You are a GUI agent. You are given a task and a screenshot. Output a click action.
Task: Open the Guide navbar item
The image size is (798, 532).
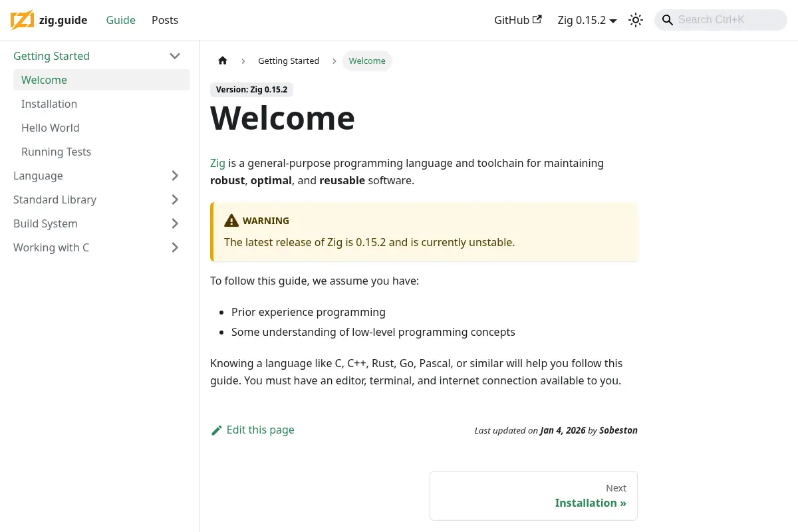click(x=121, y=20)
